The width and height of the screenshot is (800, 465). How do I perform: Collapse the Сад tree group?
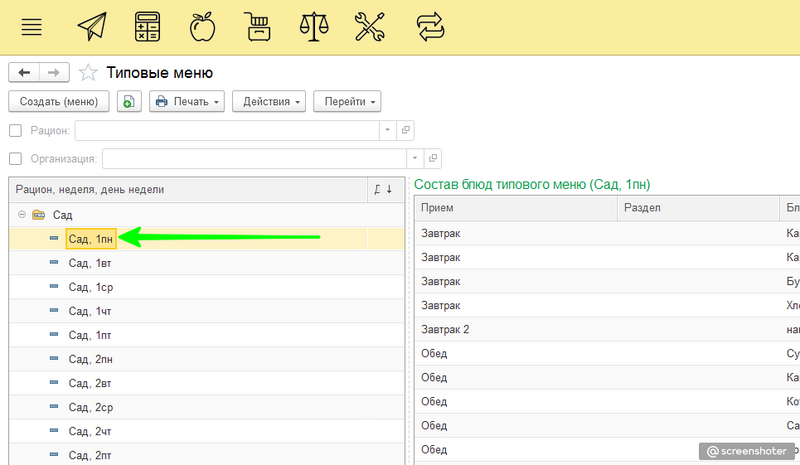[x=21, y=215]
